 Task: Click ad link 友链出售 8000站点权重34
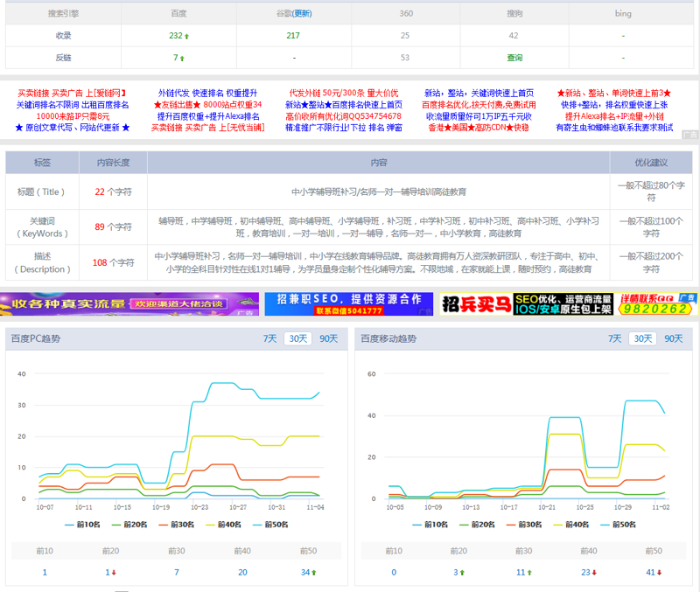[207, 105]
